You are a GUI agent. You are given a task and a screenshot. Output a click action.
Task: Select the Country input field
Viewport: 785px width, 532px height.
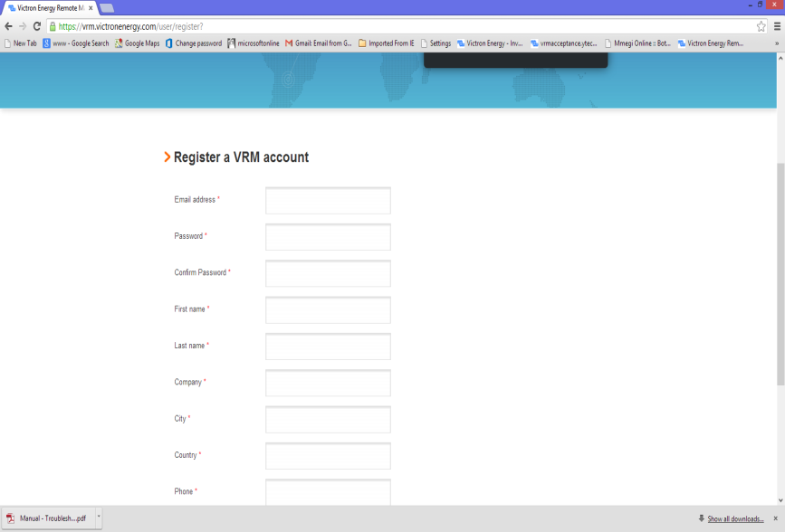(x=328, y=455)
